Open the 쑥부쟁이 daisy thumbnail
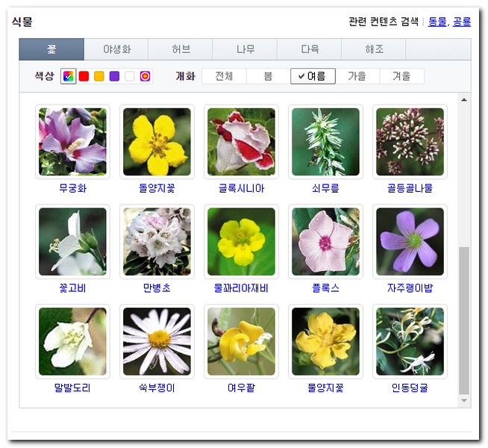Screen dimensions: 488x448 [x=157, y=341]
